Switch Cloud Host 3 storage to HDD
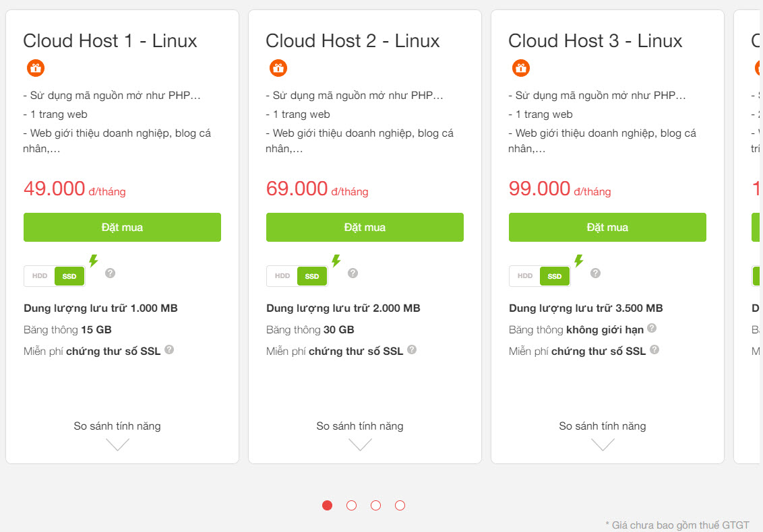 (x=524, y=276)
